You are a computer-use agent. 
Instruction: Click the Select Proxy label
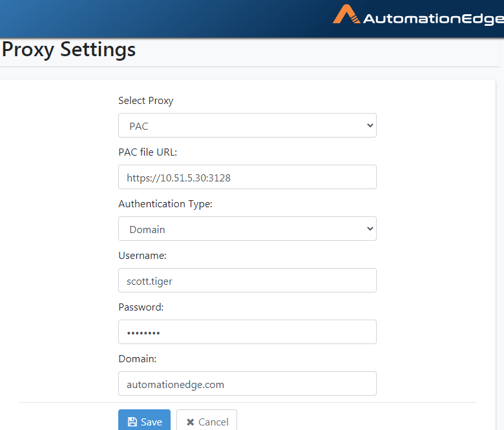[146, 101]
